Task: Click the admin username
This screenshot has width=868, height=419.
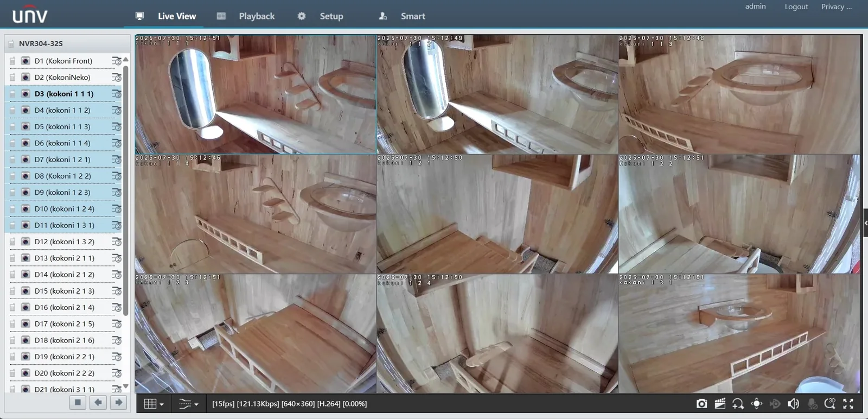Action: click(x=756, y=6)
